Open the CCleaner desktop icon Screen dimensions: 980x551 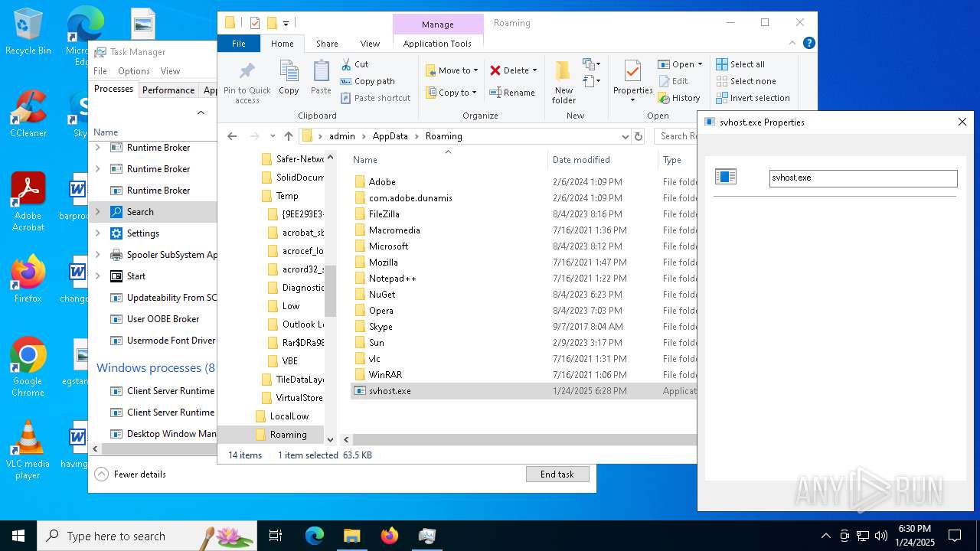coord(28,114)
